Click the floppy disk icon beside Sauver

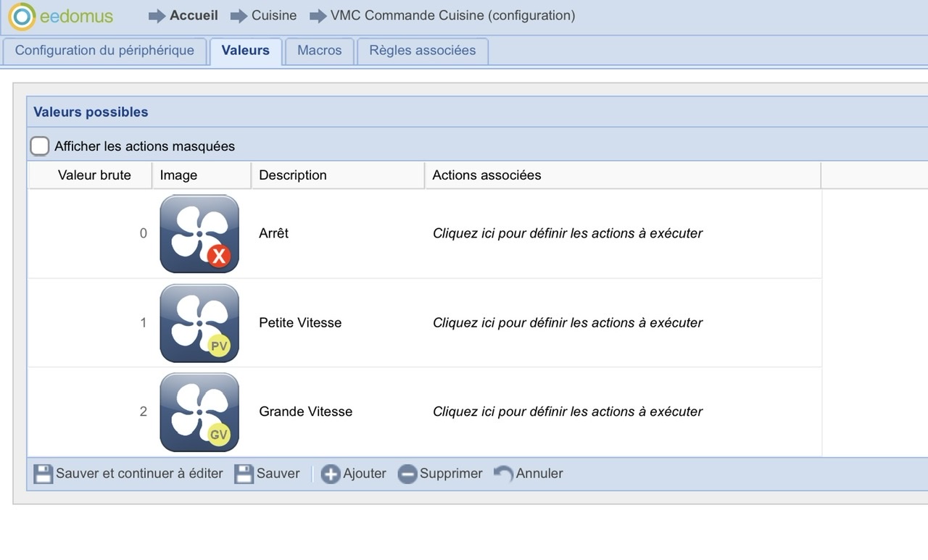(x=244, y=475)
